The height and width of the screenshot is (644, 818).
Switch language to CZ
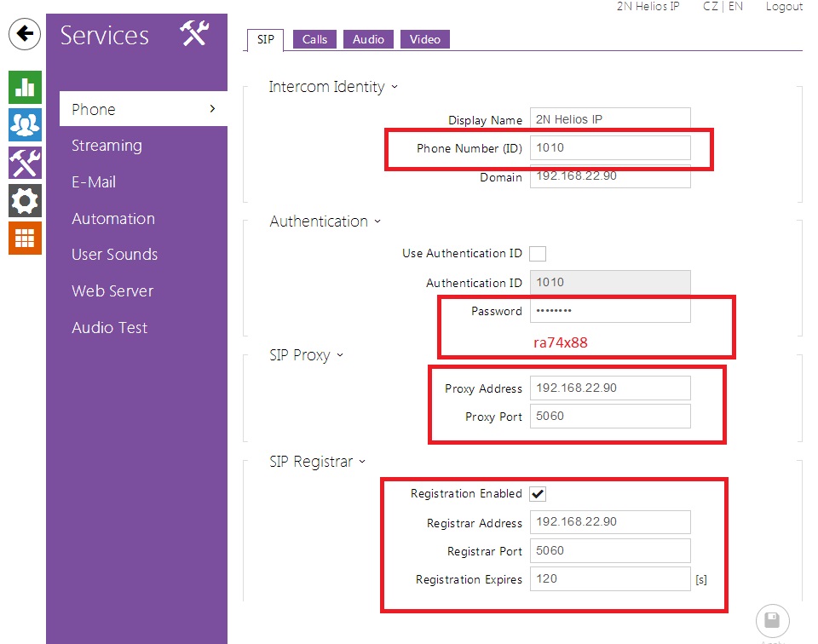710,7
